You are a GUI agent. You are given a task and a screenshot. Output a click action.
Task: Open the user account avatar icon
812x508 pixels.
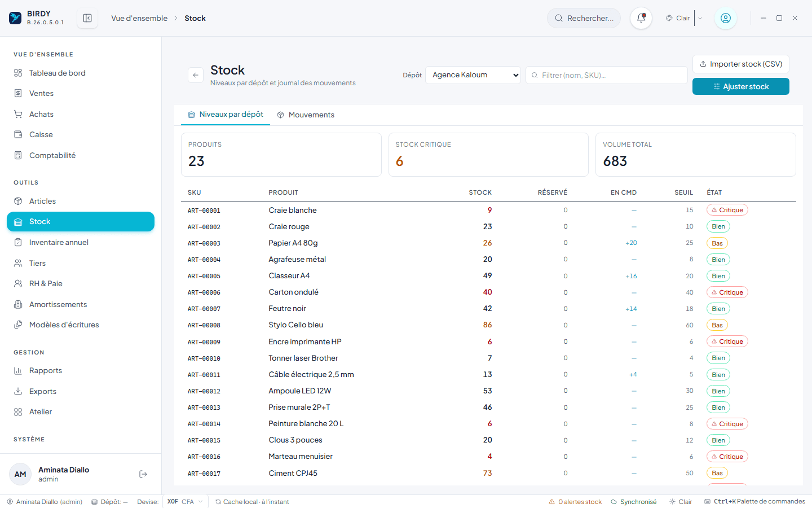[726, 18]
